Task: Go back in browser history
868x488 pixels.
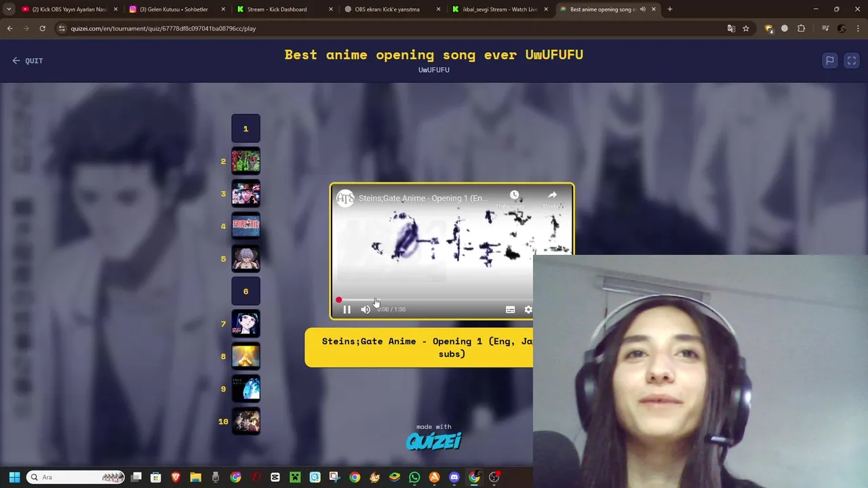Action: click(9, 28)
